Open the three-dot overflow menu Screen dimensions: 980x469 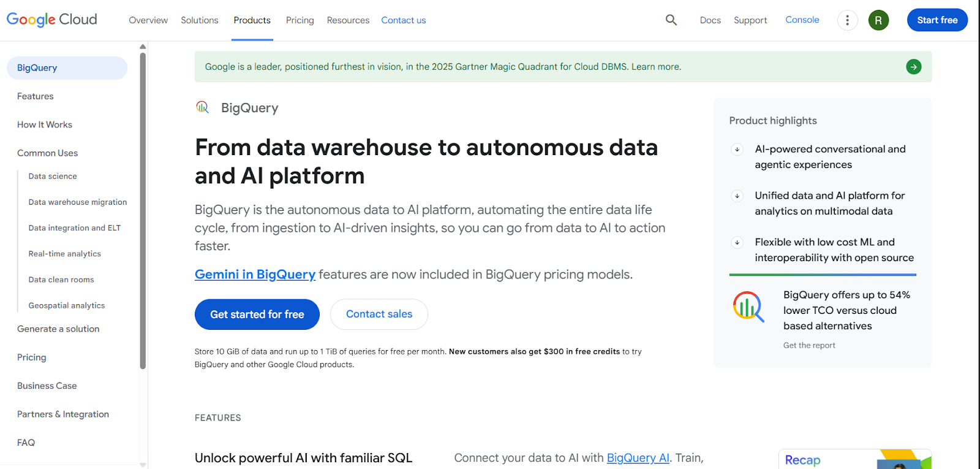click(847, 20)
